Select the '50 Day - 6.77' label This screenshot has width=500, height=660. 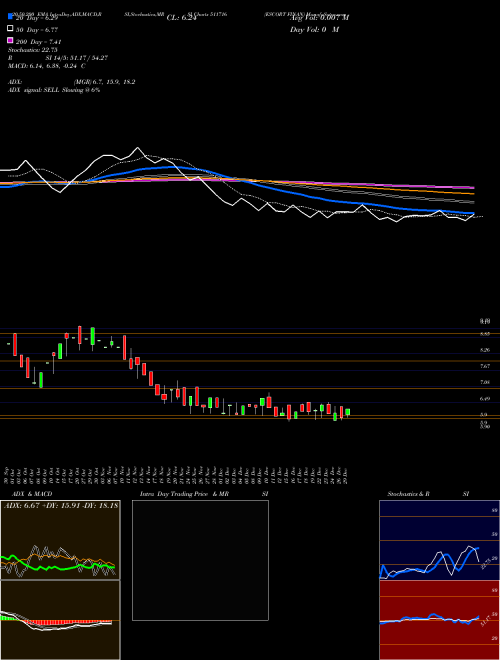coord(37,29)
